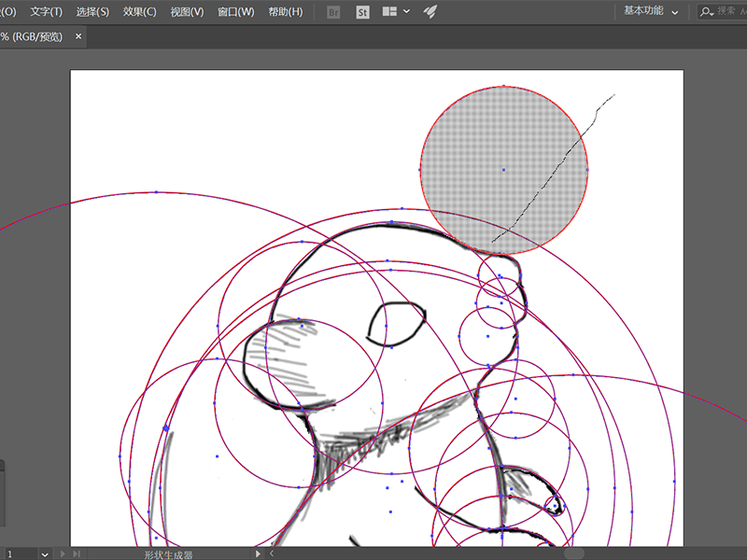Viewport: 747px width, 560px height.
Task: Open Adobe Bridge via Br icon
Action: 333,12
